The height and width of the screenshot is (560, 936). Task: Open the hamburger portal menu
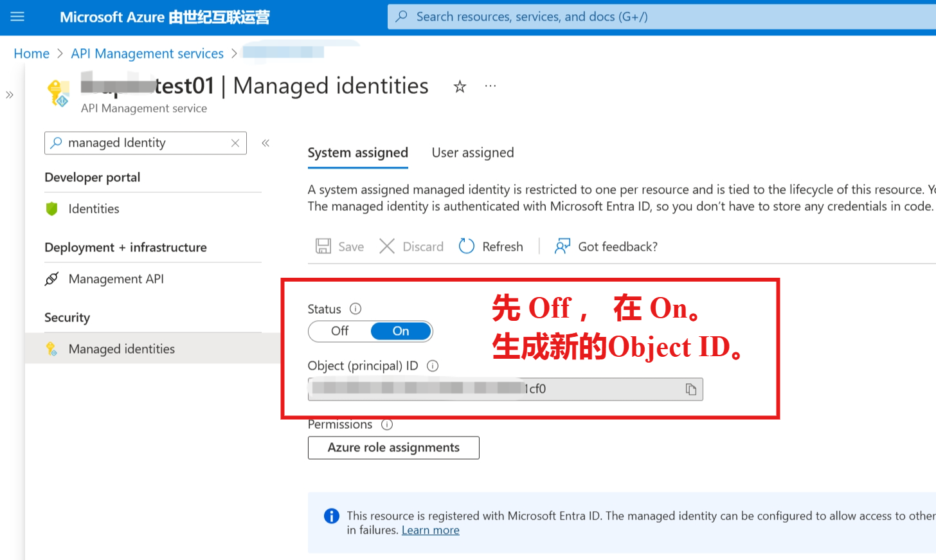click(x=17, y=17)
